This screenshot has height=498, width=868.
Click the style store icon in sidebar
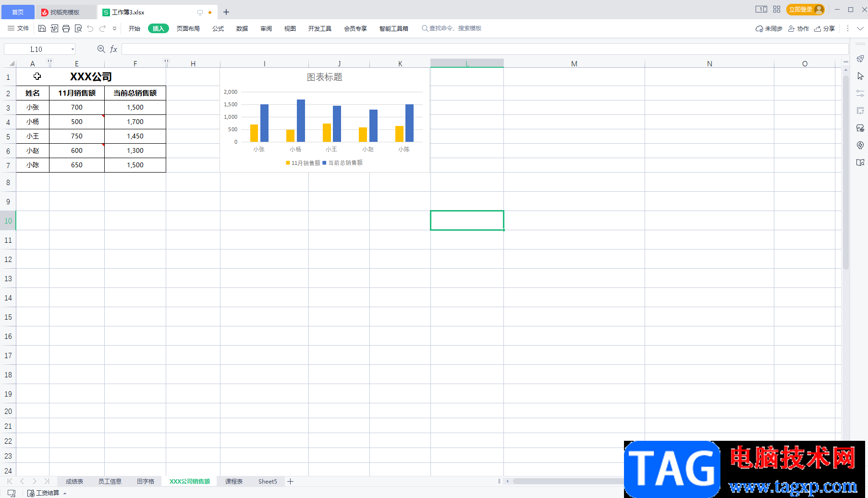click(860, 128)
